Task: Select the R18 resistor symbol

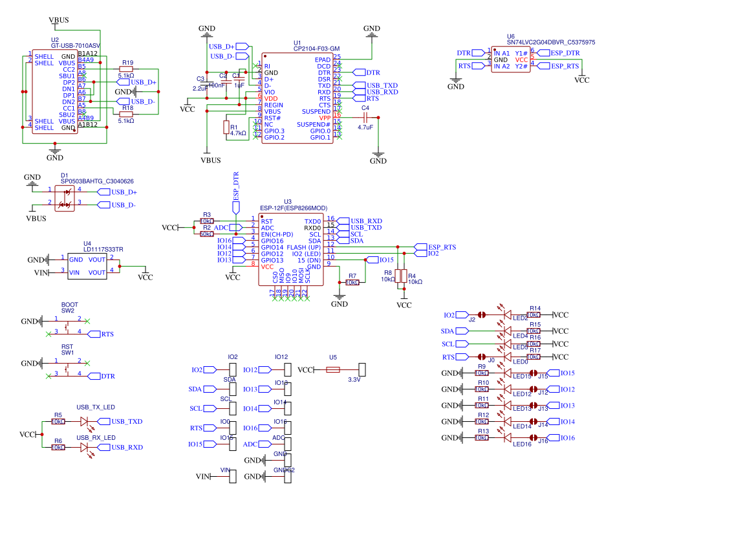Action: (x=126, y=115)
